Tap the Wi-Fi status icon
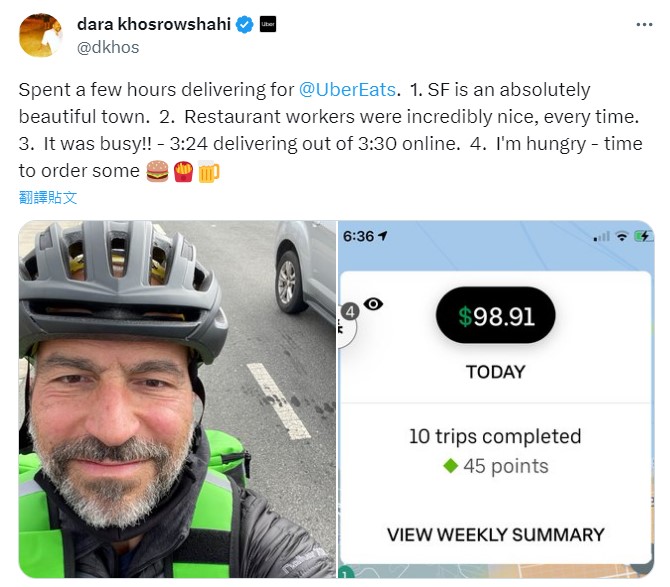 622,236
